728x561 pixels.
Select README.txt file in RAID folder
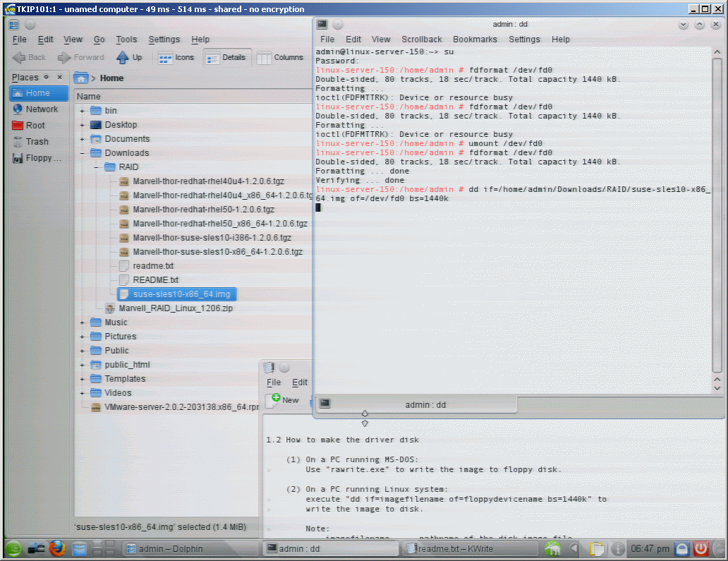pos(150,280)
